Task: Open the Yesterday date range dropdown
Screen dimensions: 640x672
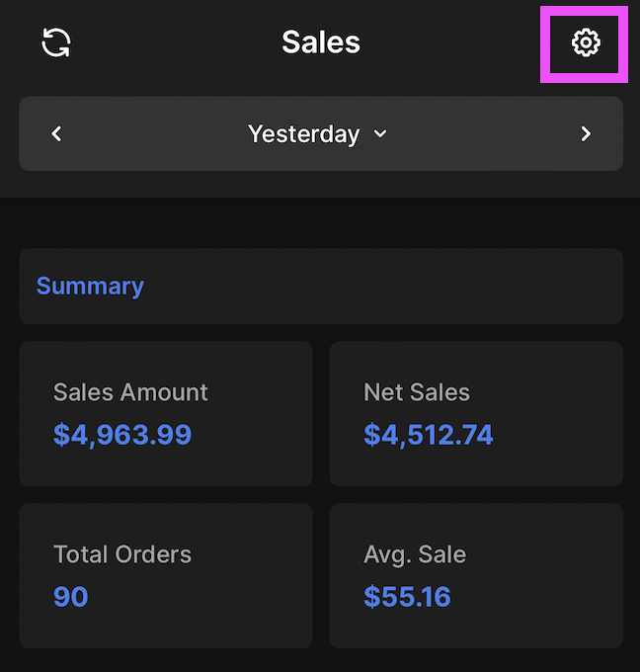Action: point(317,134)
